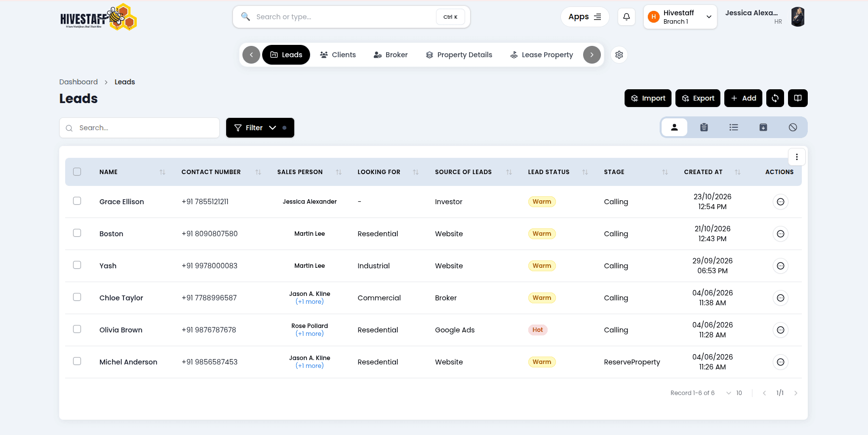Viewport: 868px width, 435px height.
Task: Open the guide book icon button
Action: pyautogui.click(x=798, y=98)
